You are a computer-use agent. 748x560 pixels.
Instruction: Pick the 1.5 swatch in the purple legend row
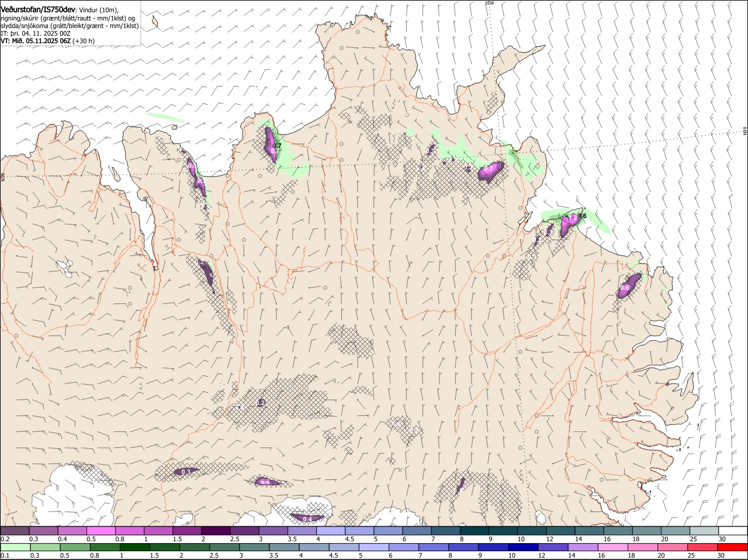coord(187,530)
